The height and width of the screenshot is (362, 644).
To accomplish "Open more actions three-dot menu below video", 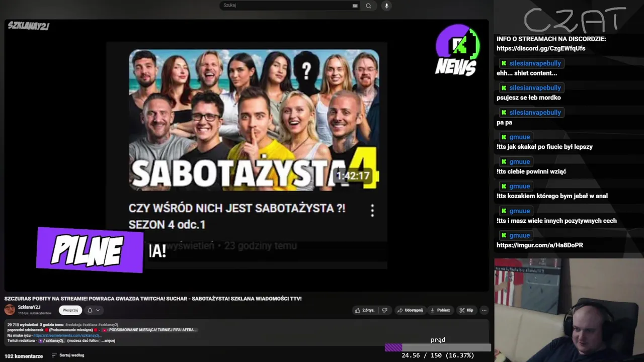I will [x=484, y=310].
